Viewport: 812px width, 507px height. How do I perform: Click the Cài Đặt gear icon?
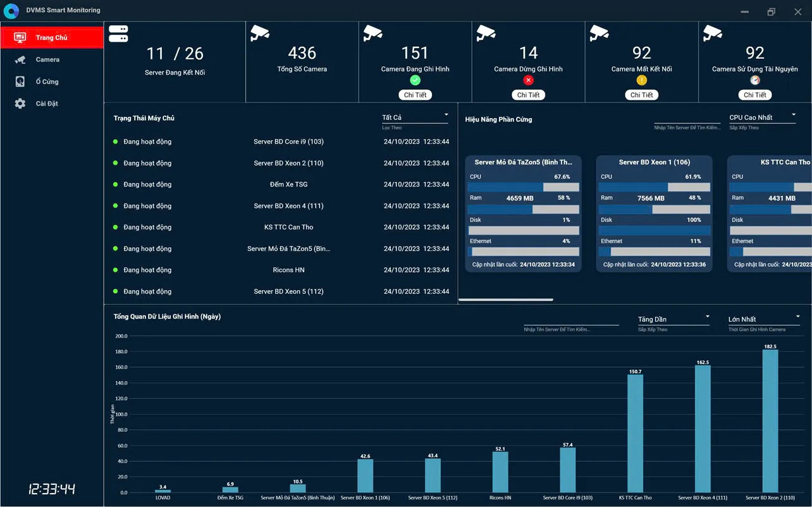(20, 104)
